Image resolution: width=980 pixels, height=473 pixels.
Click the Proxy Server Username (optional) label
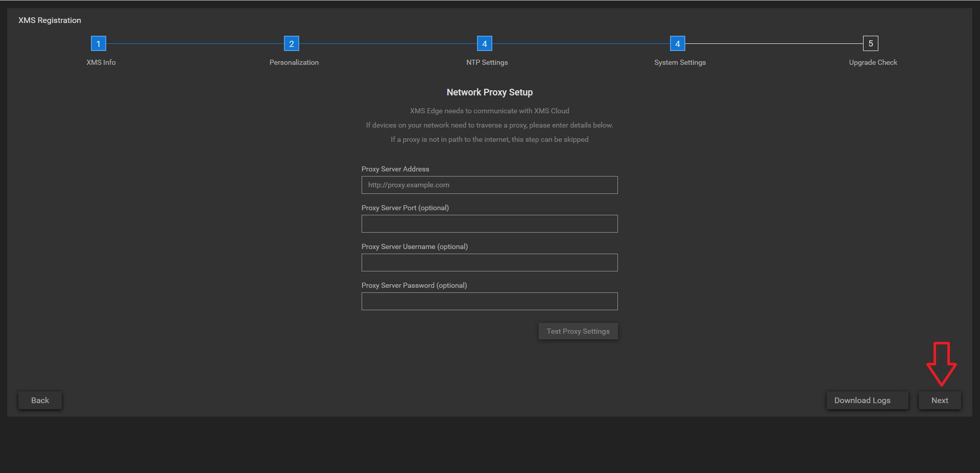click(x=415, y=246)
